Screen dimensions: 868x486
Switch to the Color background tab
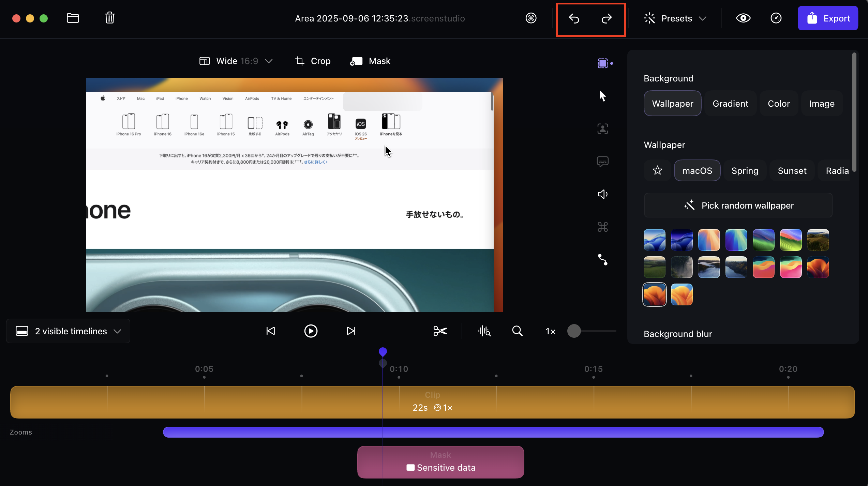point(779,103)
